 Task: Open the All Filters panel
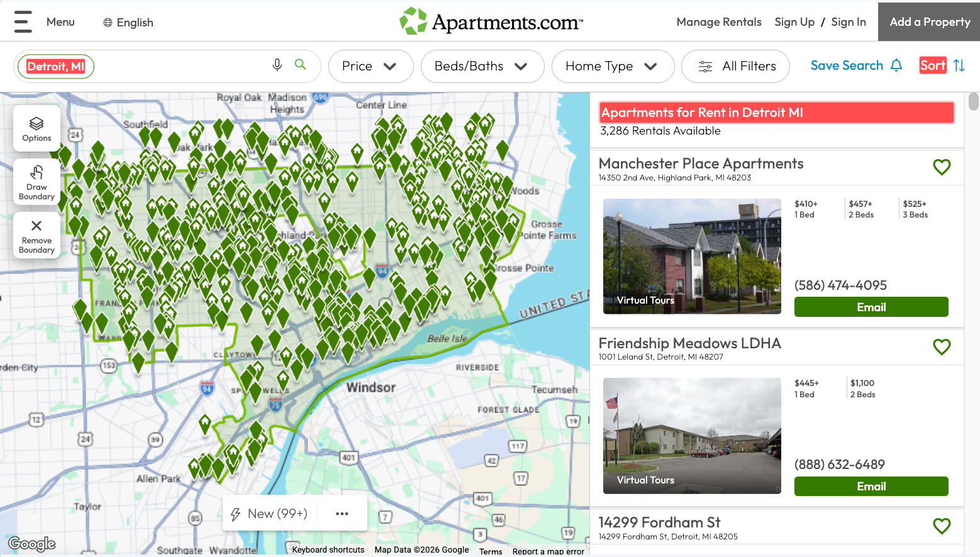(x=735, y=66)
